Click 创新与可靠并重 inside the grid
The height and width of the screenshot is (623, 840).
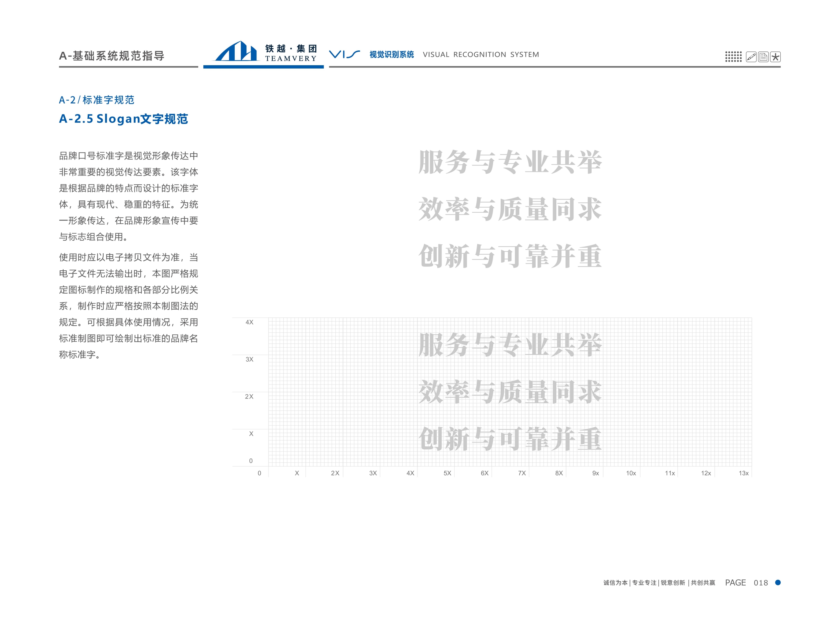click(510, 439)
